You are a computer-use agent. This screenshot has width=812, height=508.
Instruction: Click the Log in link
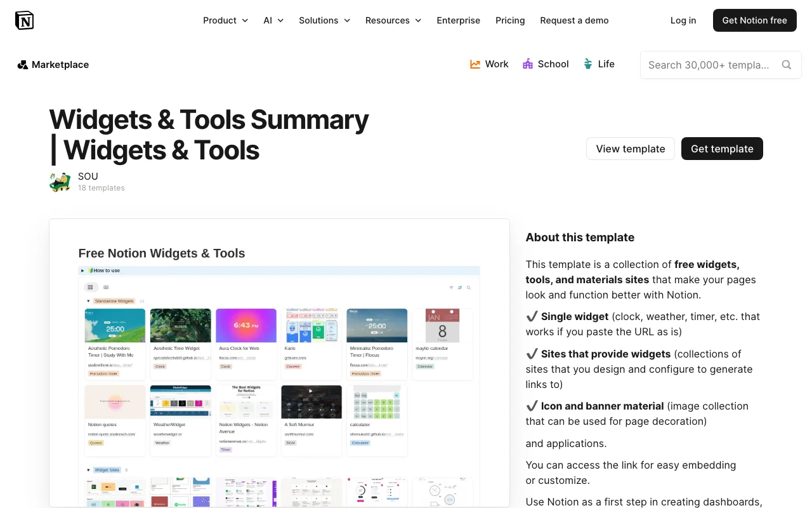[683, 20]
